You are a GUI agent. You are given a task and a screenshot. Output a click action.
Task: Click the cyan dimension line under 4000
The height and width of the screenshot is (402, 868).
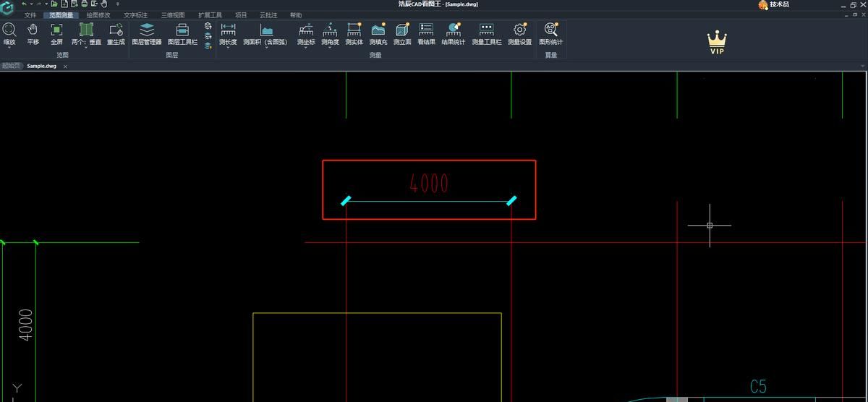(x=429, y=202)
